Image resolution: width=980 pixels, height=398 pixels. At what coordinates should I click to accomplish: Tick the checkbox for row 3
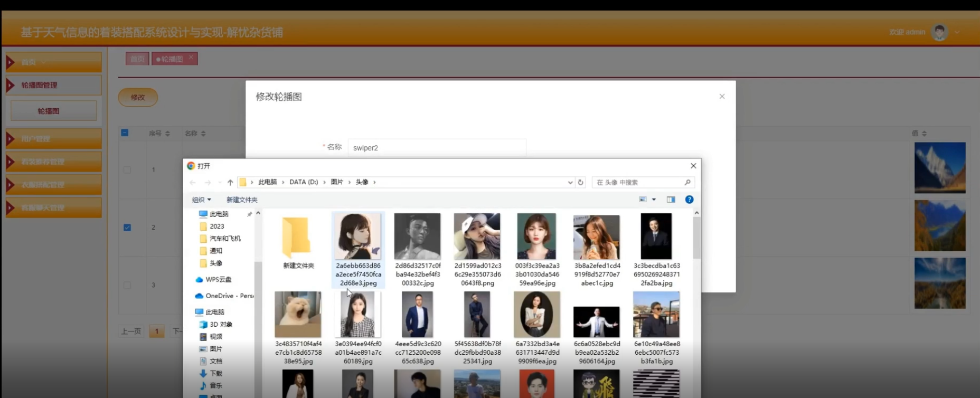[x=127, y=285]
